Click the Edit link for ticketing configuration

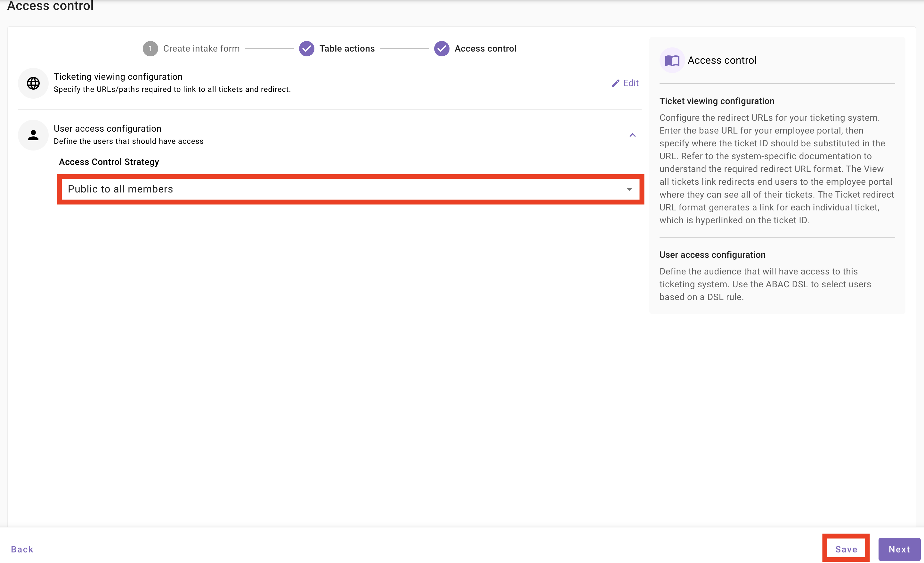[631, 83]
